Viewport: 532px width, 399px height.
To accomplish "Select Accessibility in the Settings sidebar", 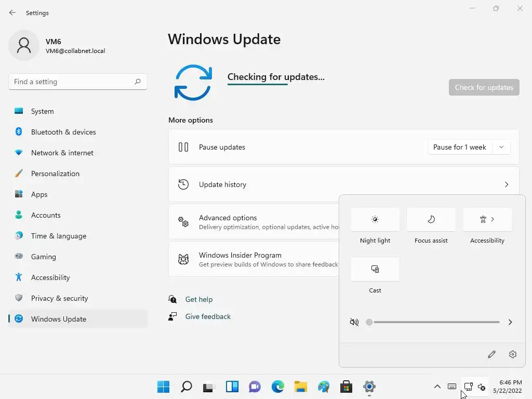I will click(x=78, y=277).
